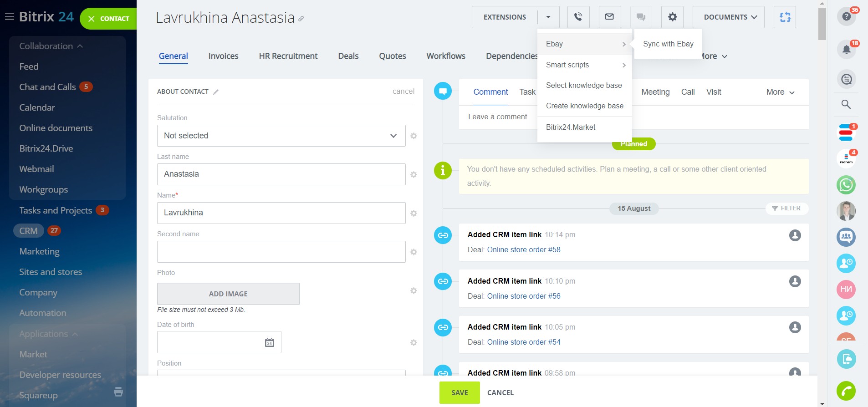Screen dimensions: 868x407
Task: Switch to the Invoices tab
Action: tap(223, 56)
